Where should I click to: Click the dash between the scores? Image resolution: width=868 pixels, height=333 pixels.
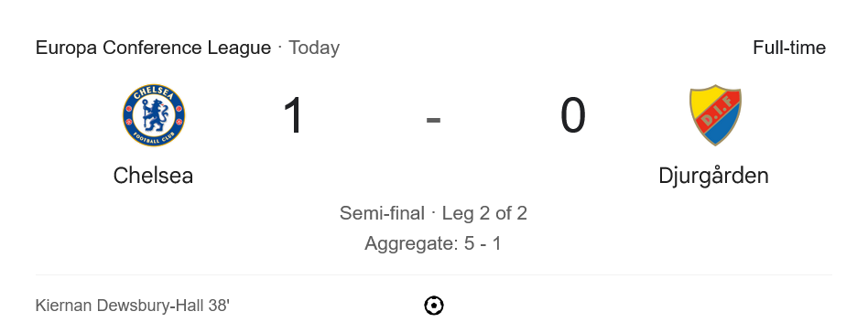click(x=433, y=119)
